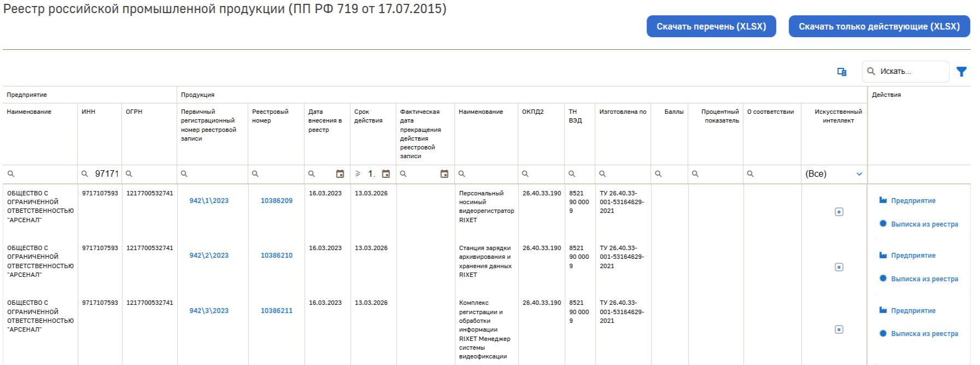The image size is (980, 365).
Task: Open calendar picker for validity period filter
Action: click(x=386, y=174)
